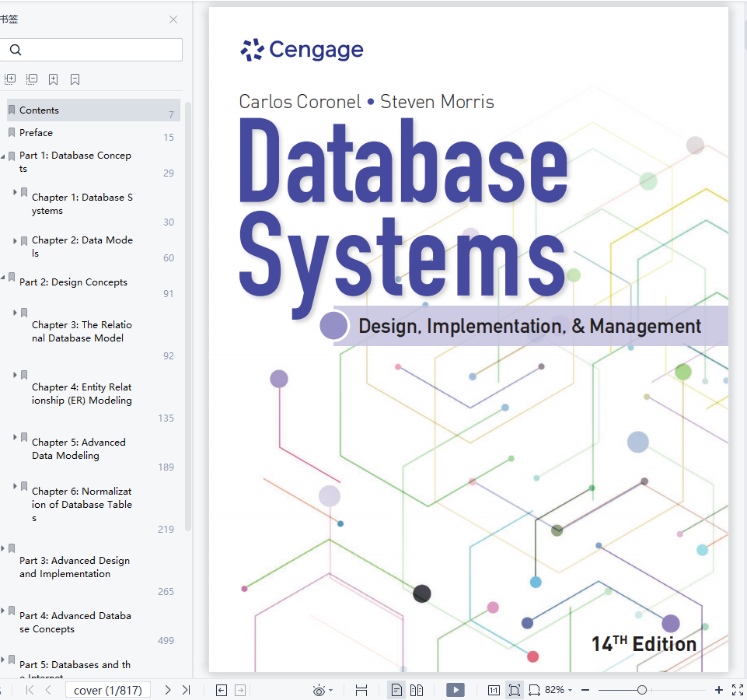
Task: Collapse the Part 2: Design Concepts node
Action: (3, 277)
